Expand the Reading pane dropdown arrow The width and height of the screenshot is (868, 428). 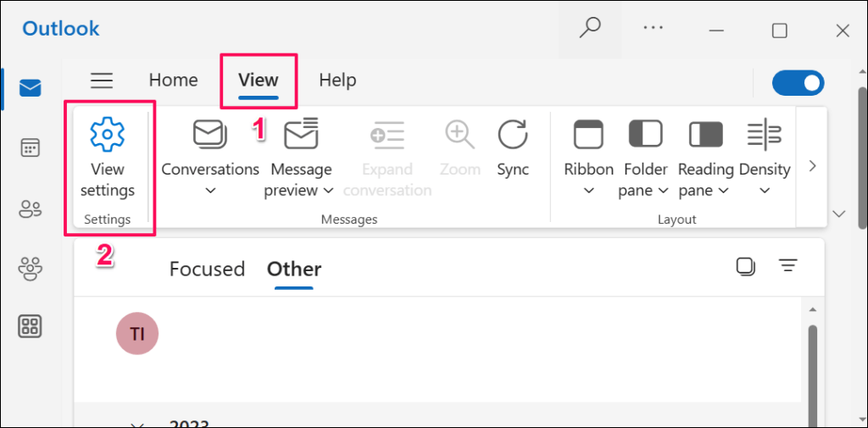(x=724, y=191)
